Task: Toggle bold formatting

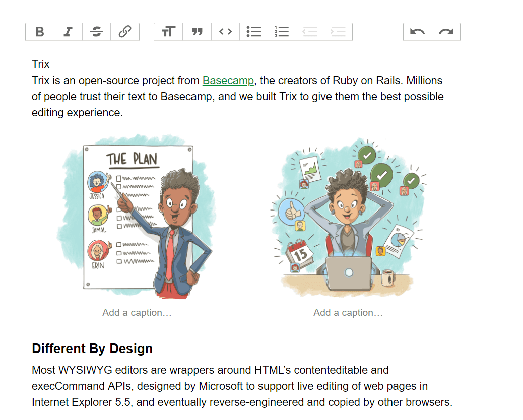Action: (40, 32)
